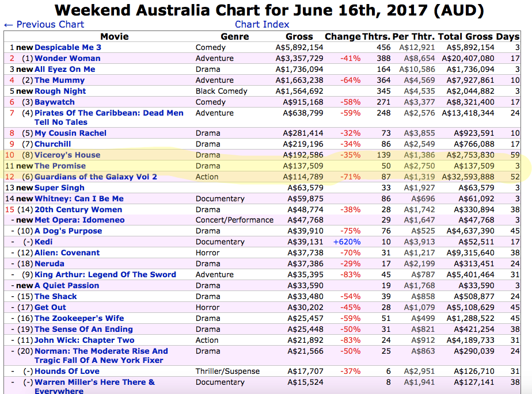
Task: Open the Wonder Woman movie page
Action: pos(67,58)
